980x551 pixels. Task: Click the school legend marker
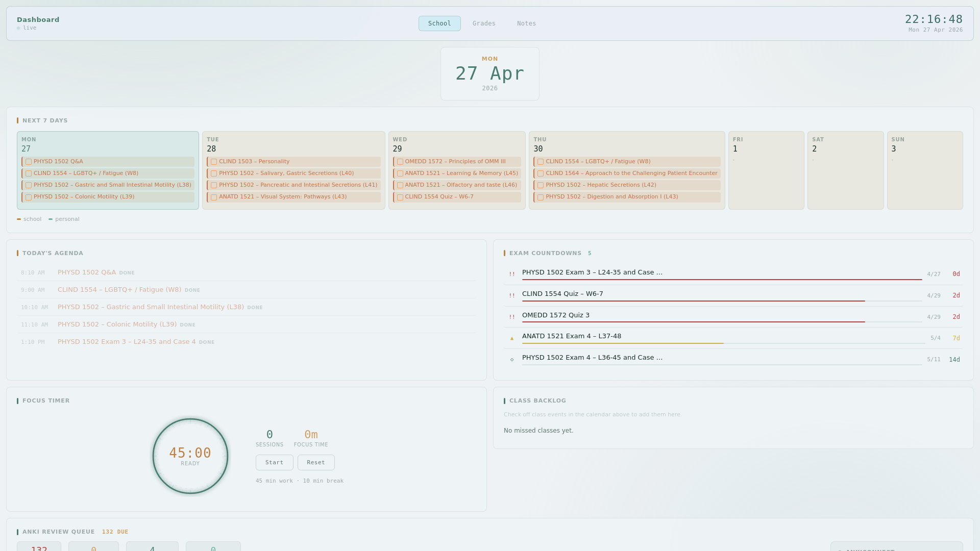(x=19, y=219)
